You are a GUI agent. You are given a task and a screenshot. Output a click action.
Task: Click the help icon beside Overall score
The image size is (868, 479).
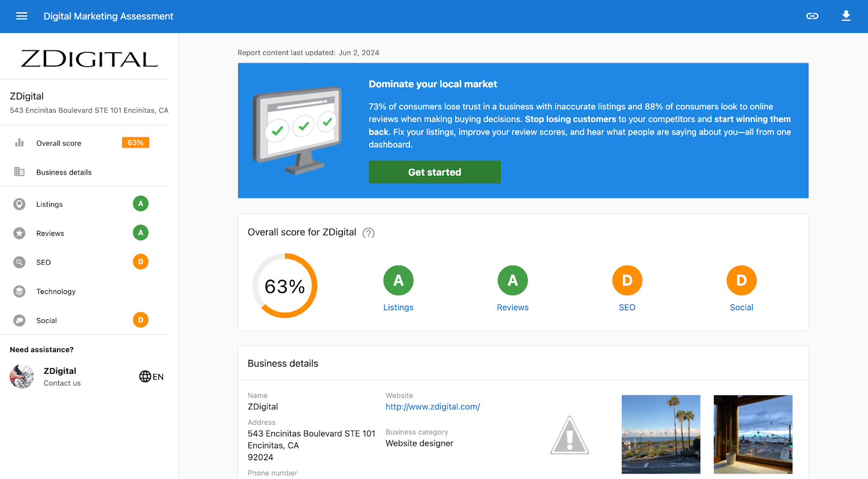pyautogui.click(x=368, y=233)
